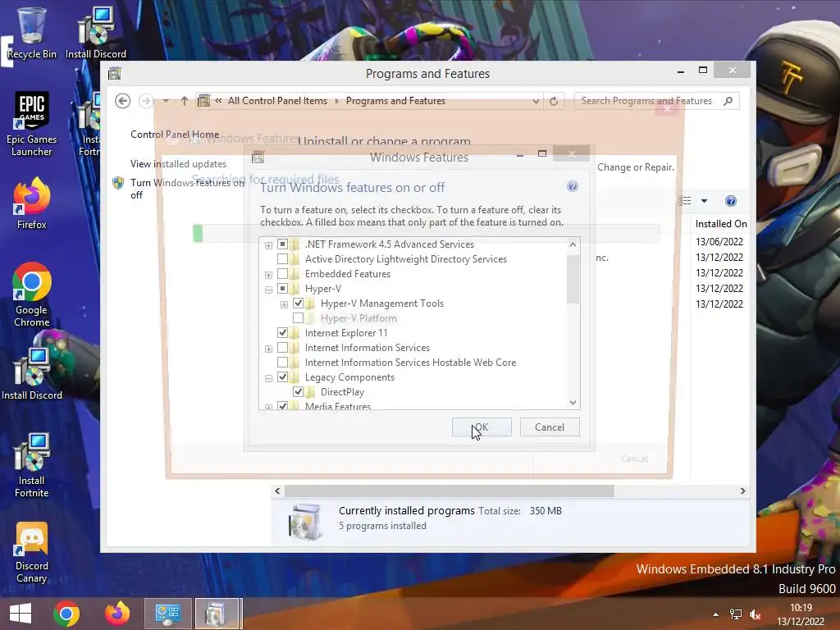Click OK in Windows Features dialog

point(482,427)
